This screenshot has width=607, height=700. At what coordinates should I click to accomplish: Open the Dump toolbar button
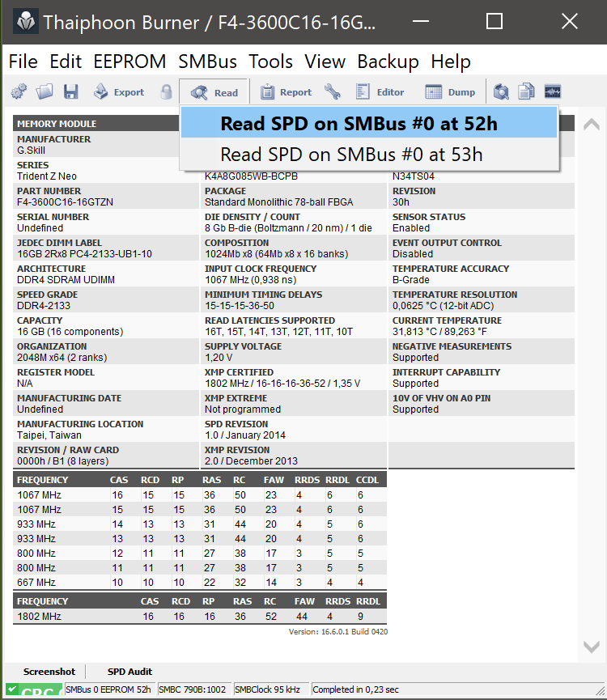[x=450, y=92]
